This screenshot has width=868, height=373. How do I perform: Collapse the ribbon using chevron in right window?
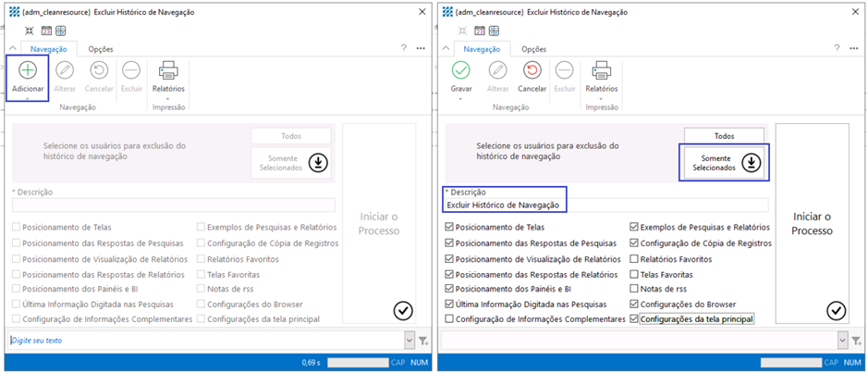tap(446, 49)
